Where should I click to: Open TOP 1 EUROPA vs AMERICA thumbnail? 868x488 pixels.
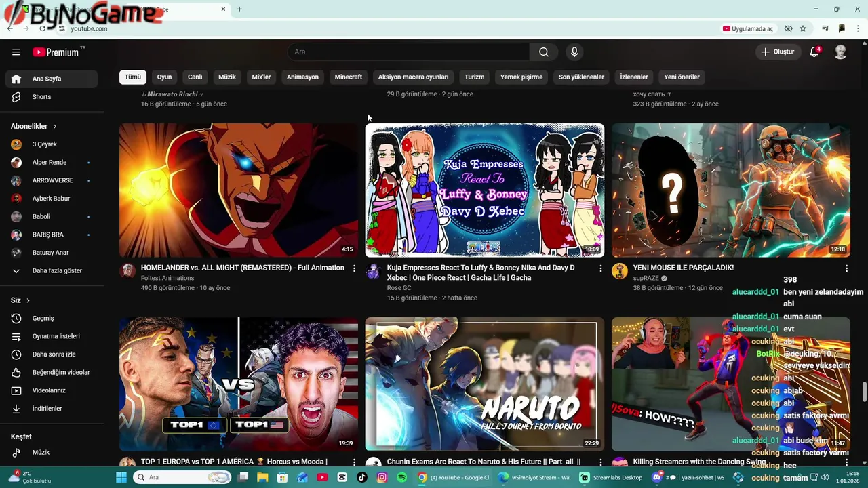click(239, 384)
